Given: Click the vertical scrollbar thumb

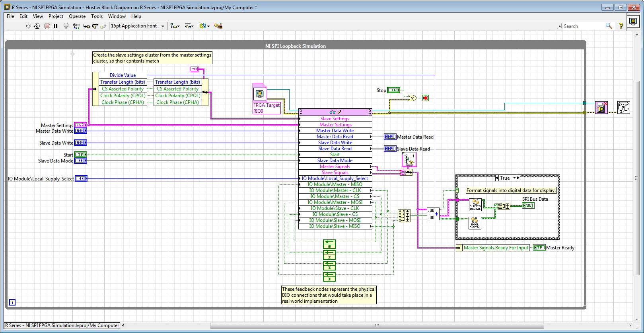Looking at the screenshot, I should tap(636, 178).
